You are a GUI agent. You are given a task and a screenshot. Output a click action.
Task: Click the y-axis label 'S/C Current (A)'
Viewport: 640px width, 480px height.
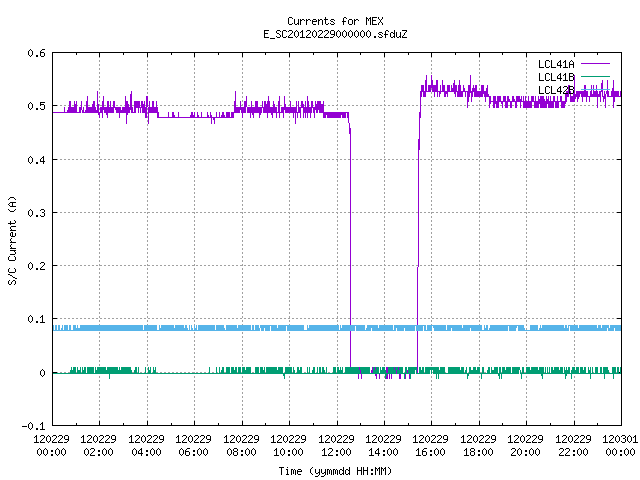point(13,240)
